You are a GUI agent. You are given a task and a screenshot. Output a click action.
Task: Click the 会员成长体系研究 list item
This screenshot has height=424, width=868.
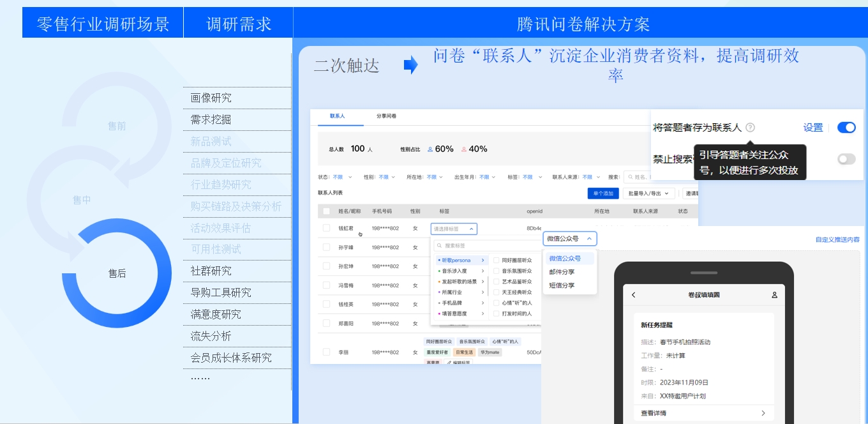click(231, 358)
